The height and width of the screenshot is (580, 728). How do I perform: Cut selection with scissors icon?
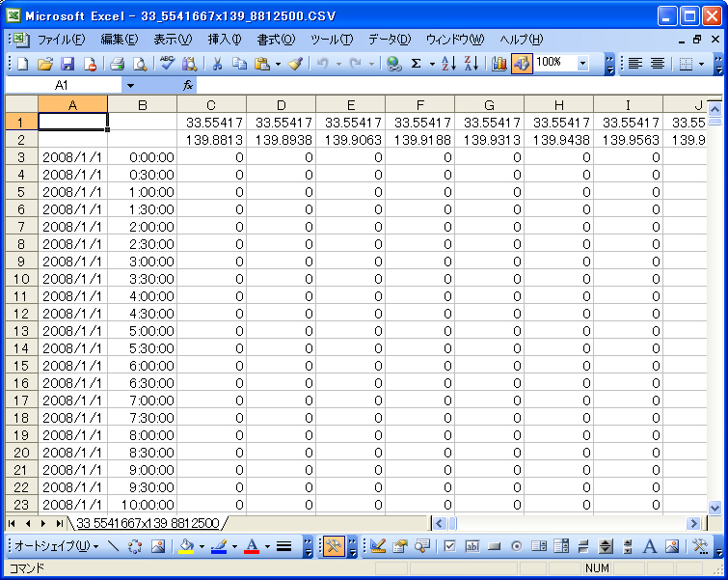coord(217,64)
